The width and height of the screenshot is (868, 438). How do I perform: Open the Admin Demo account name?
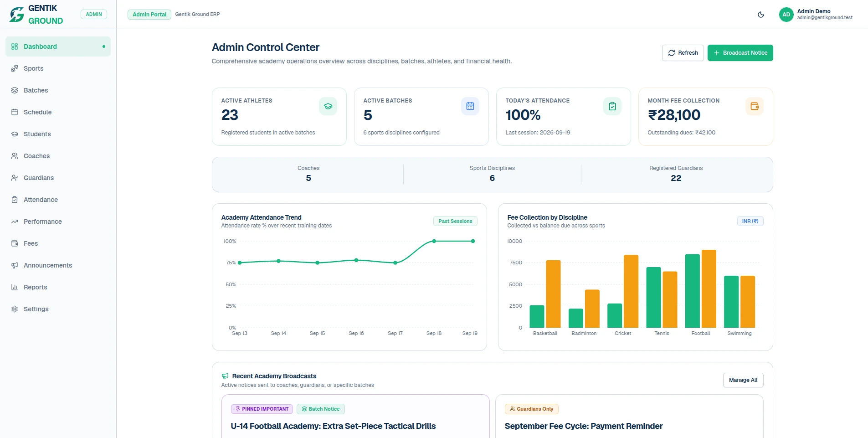814,11
